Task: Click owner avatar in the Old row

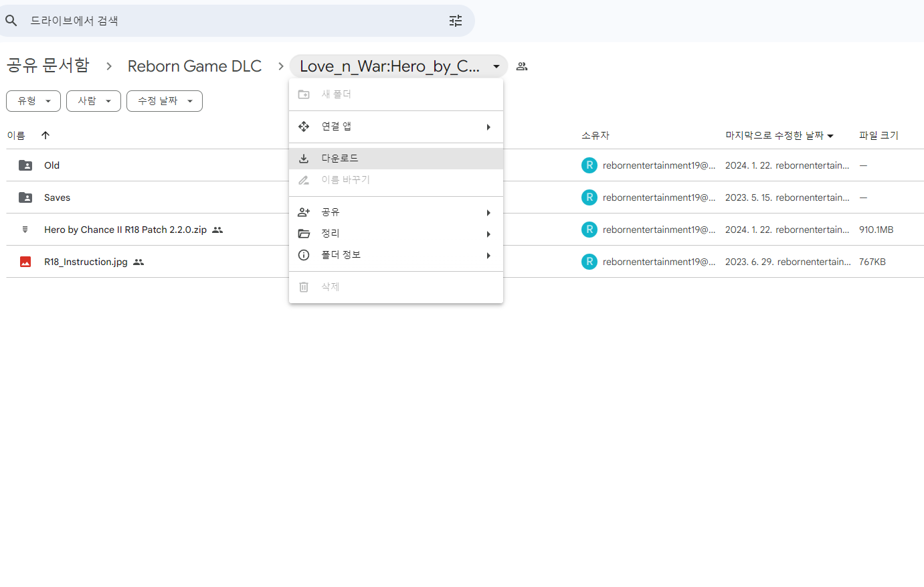Action: (x=589, y=165)
